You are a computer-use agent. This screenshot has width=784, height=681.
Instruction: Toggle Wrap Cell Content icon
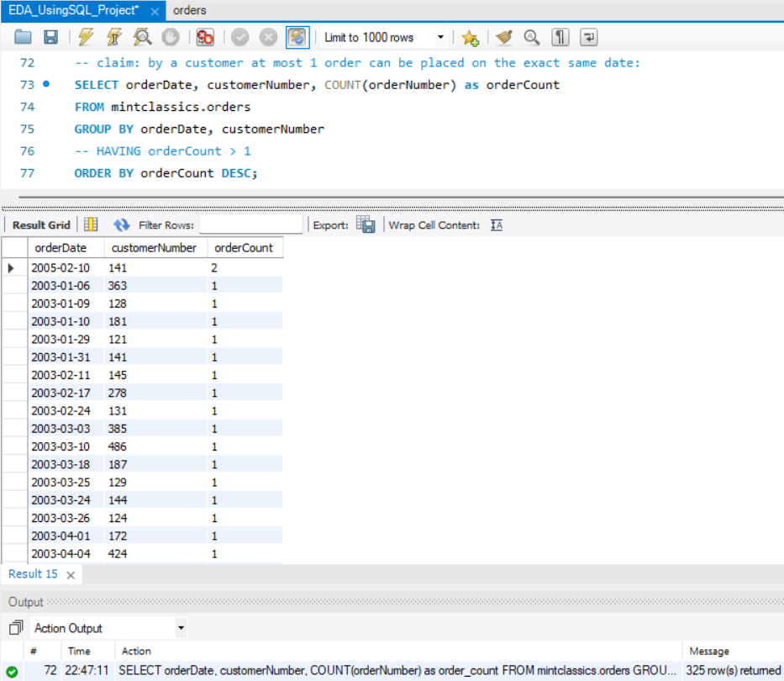pyautogui.click(x=497, y=225)
